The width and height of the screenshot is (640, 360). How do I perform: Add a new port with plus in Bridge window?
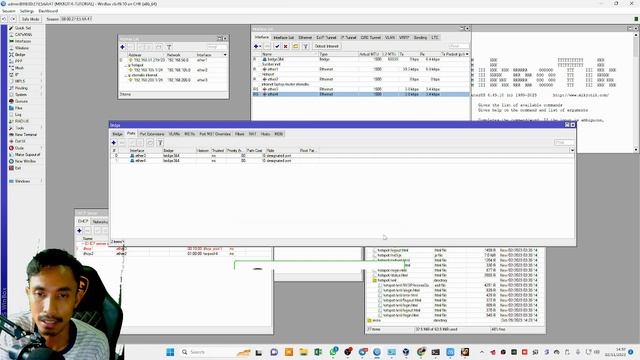114,142
